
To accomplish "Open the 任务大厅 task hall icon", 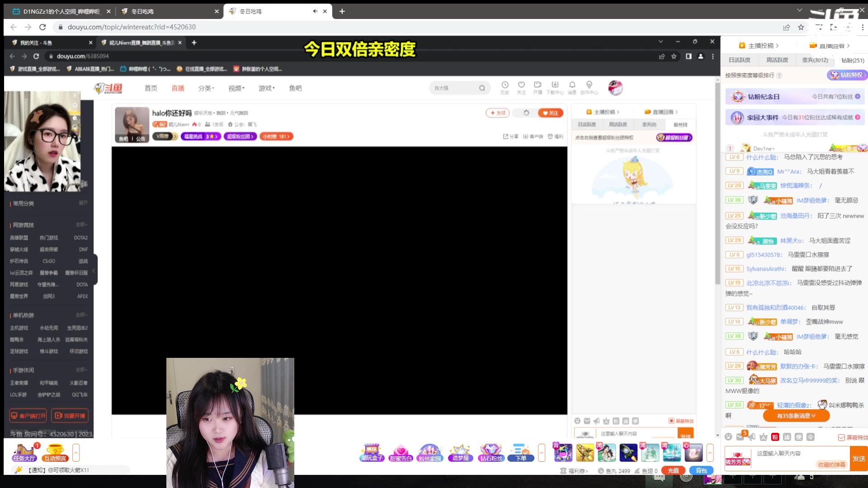I will coord(24,453).
